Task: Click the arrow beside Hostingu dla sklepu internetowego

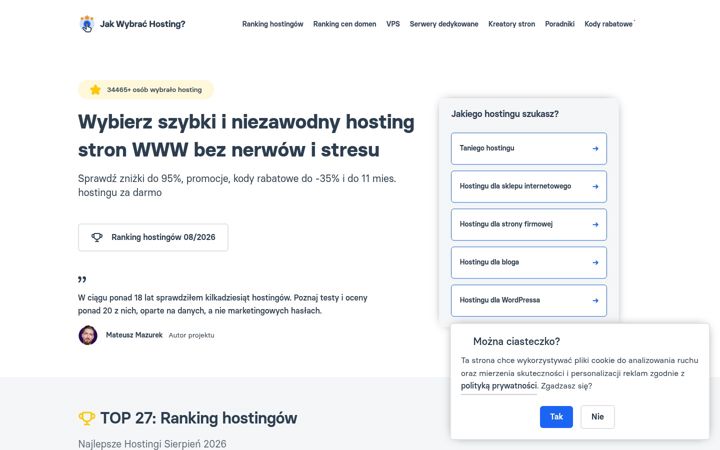Action: 595,186
